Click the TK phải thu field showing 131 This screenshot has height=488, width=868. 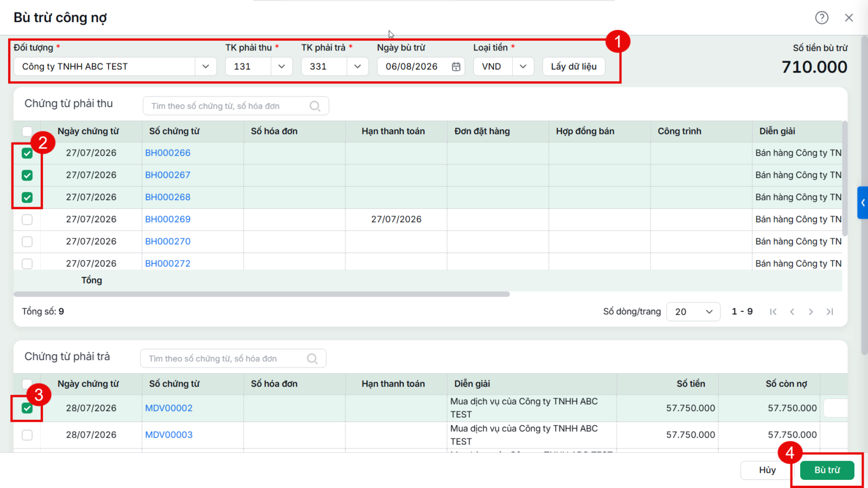(248, 67)
